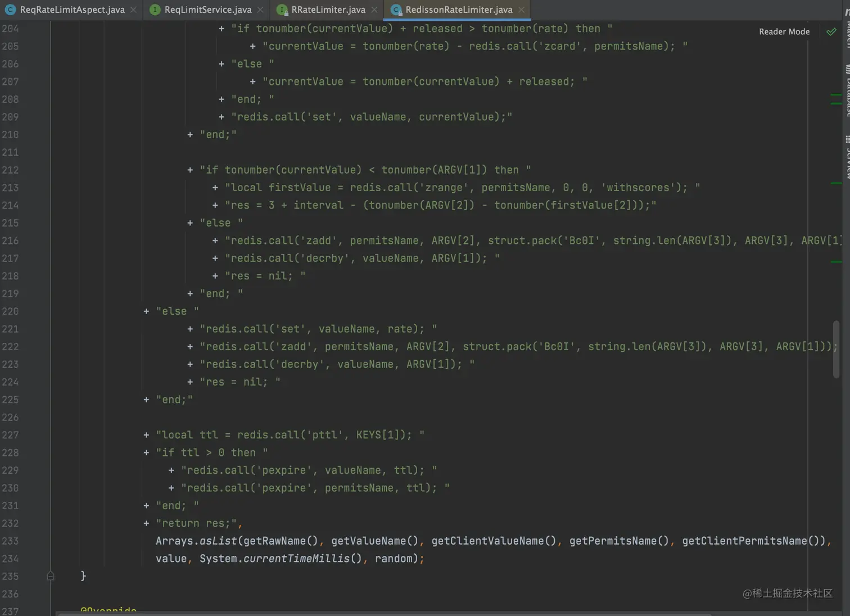Click the "res = nil;" string on line 224
This screenshot has height=616, width=850.
(240, 382)
